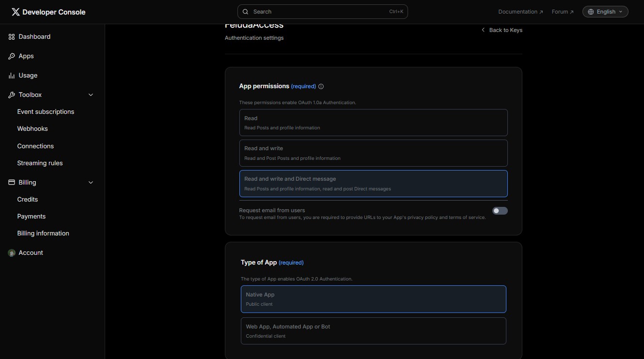Screen dimensions: 644x359
Task: Go to Webhooks in the sidebar
Action: coord(32,129)
